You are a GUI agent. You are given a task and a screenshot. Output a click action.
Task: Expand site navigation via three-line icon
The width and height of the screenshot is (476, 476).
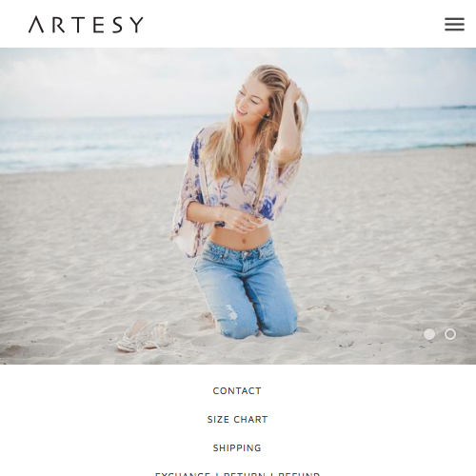point(454,24)
